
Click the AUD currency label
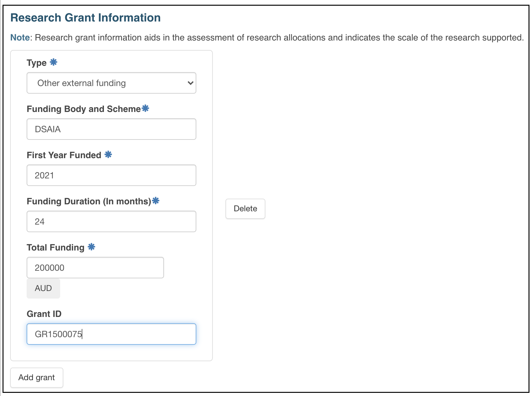pyautogui.click(x=43, y=288)
